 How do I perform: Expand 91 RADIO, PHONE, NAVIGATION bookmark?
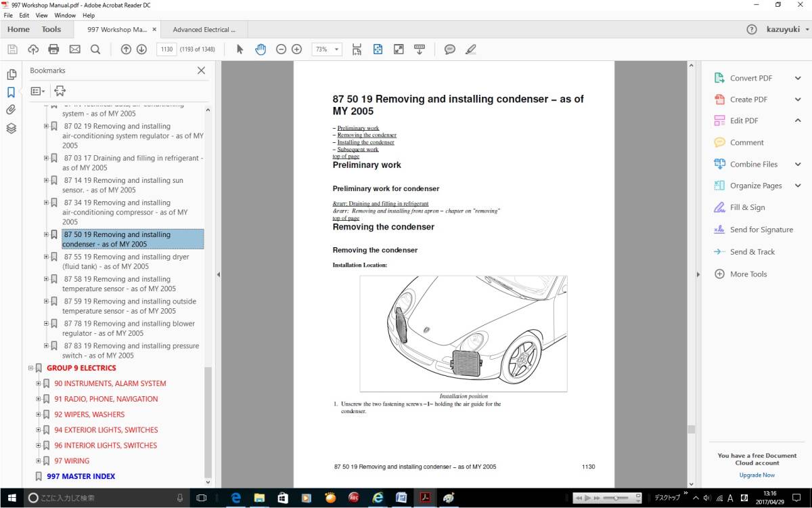[39, 399]
